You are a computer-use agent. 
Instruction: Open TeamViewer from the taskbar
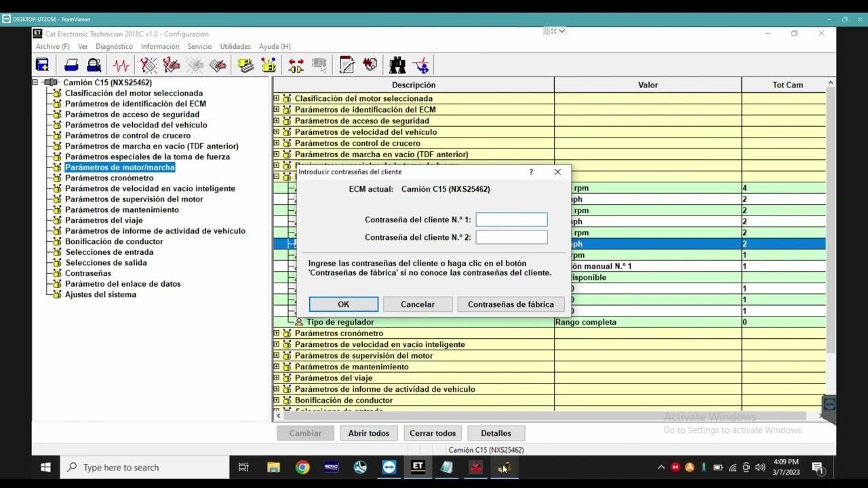click(x=389, y=467)
